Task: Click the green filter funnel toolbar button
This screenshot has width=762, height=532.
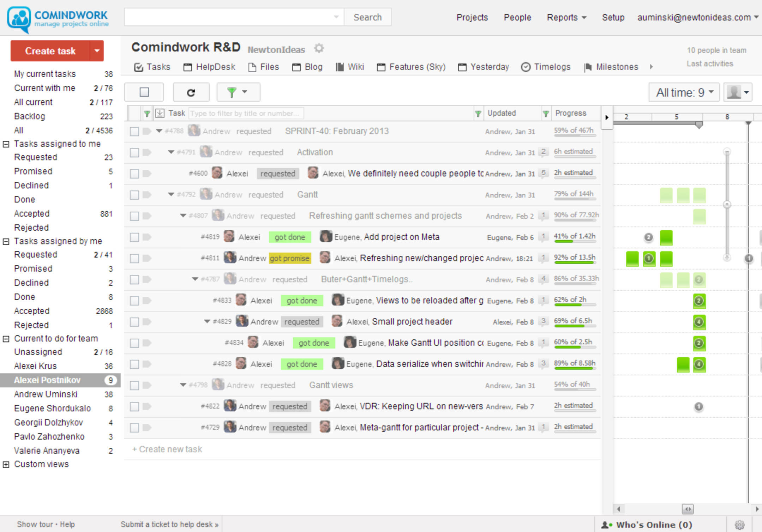Action: (x=238, y=92)
